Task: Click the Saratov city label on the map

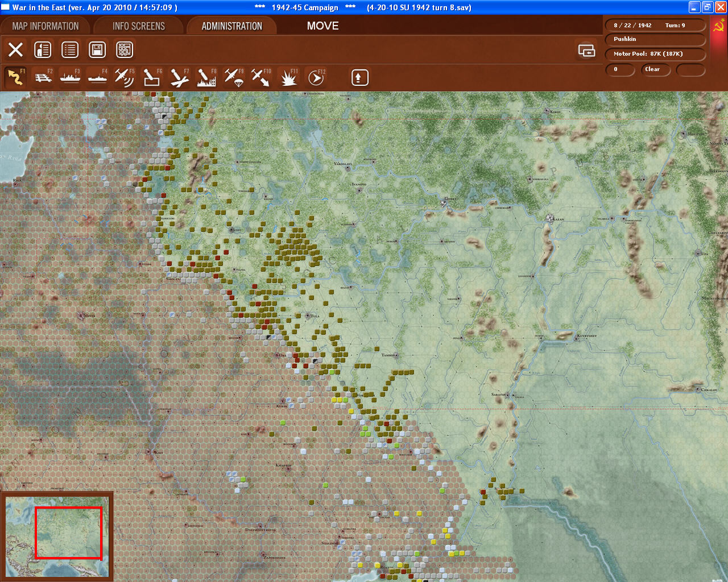Action: tap(499, 394)
